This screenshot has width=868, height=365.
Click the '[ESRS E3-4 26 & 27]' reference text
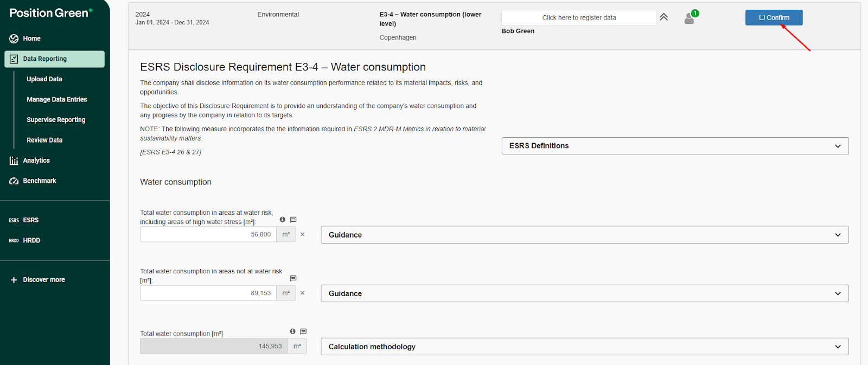[170, 152]
